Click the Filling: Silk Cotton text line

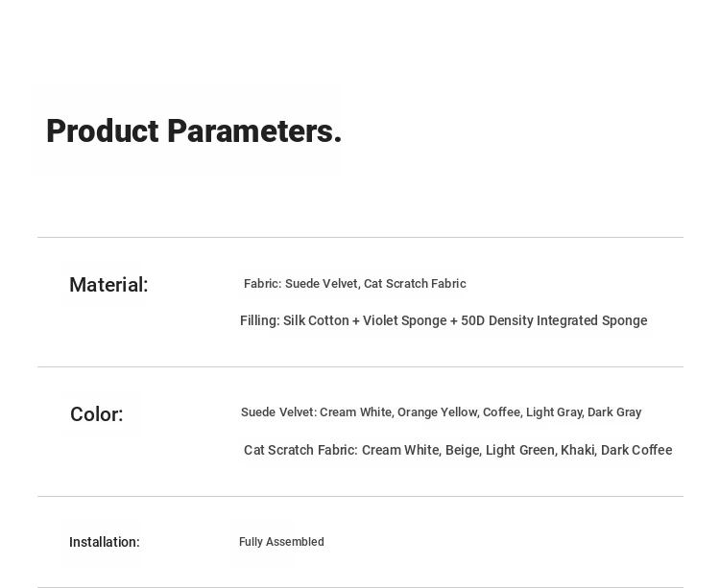click(x=444, y=320)
